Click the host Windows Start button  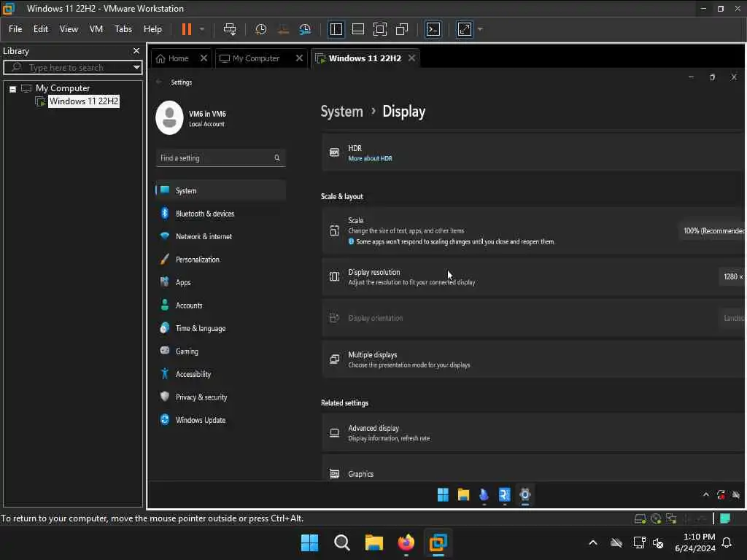coord(309,542)
